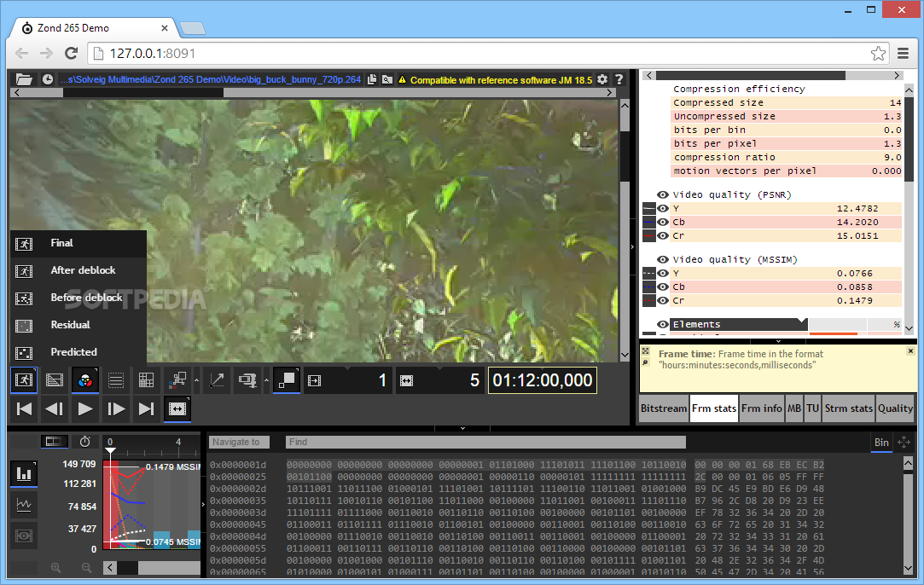Open the RGB color channels icon
Screen dimensions: 924x585
pyautogui.click(x=84, y=380)
